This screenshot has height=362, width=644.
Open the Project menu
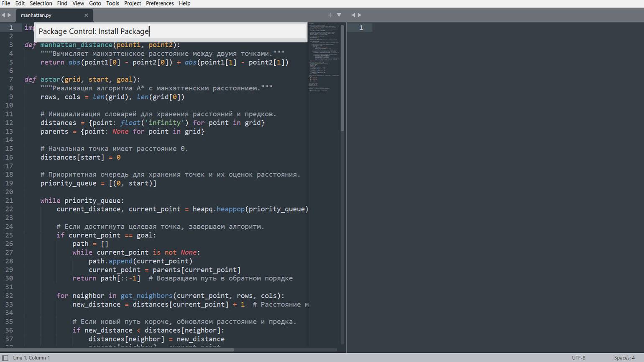click(x=133, y=3)
